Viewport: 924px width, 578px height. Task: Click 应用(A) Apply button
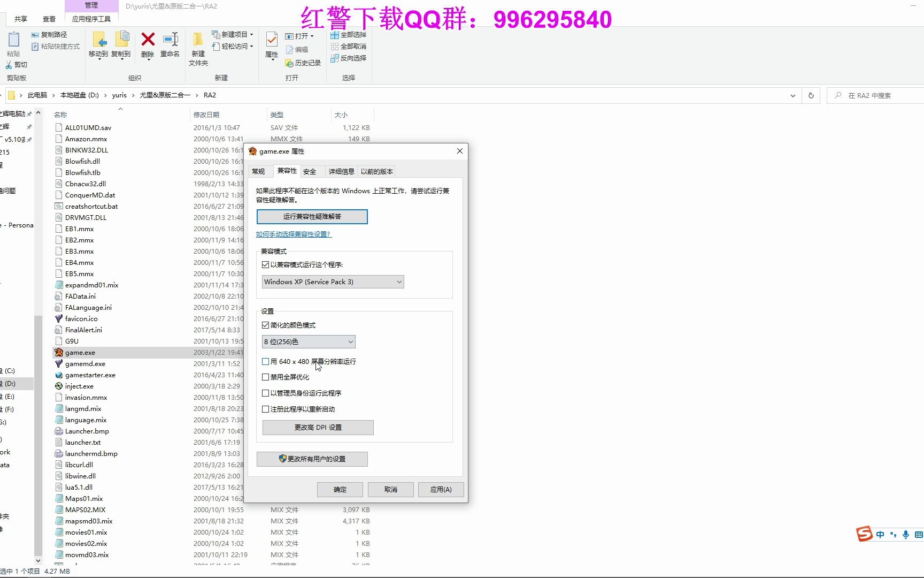[441, 490]
